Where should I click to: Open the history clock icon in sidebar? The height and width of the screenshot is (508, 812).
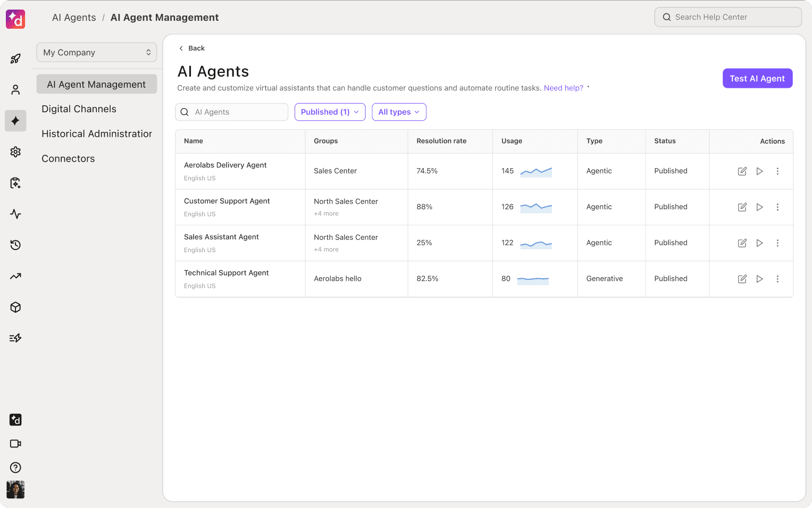(x=15, y=245)
